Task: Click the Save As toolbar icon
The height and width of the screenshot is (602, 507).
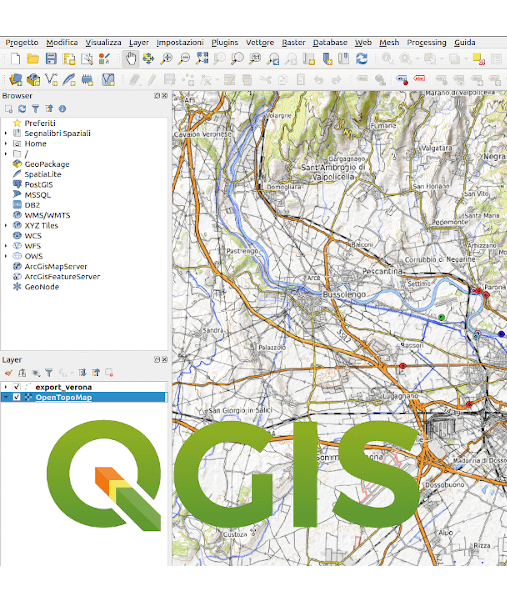Action: click(69, 59)
